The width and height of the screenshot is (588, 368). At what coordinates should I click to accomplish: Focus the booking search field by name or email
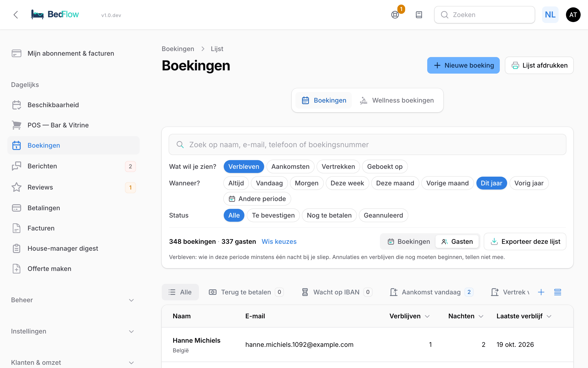(367, 145)
